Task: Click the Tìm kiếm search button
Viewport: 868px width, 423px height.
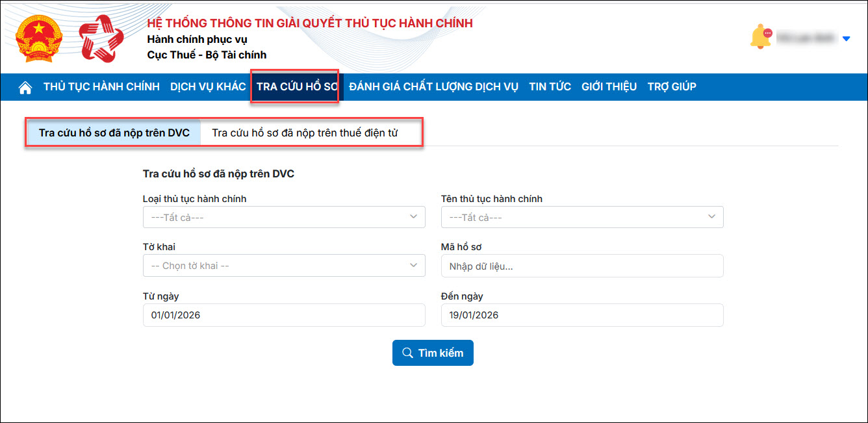Action: pyautogui.click(x=433, y=353)
